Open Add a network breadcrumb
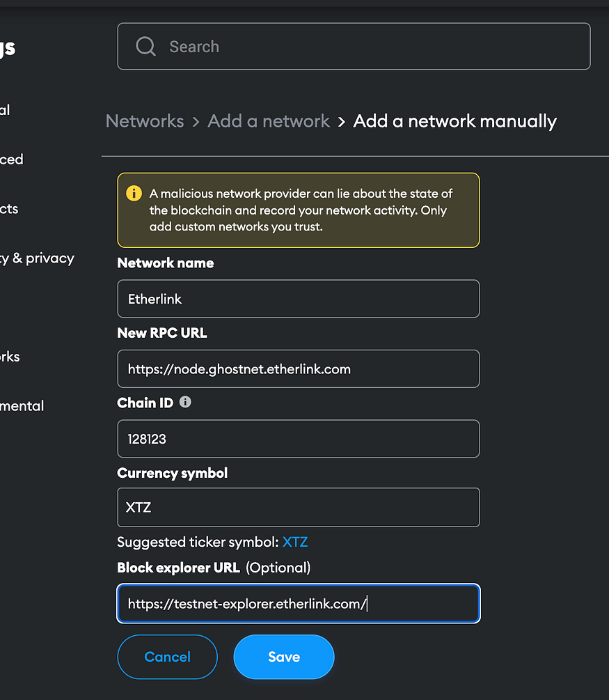Image resolution: width=609 pixels, height=700 pixels. [269, 121]
